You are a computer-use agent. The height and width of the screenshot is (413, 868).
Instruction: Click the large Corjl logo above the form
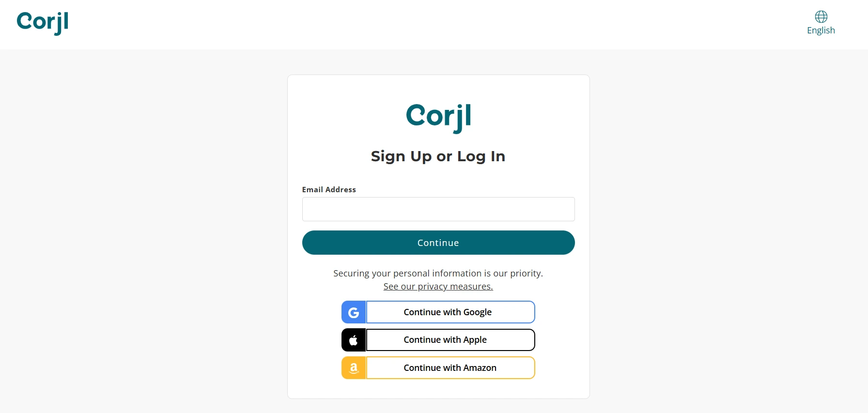coord(438,117)
